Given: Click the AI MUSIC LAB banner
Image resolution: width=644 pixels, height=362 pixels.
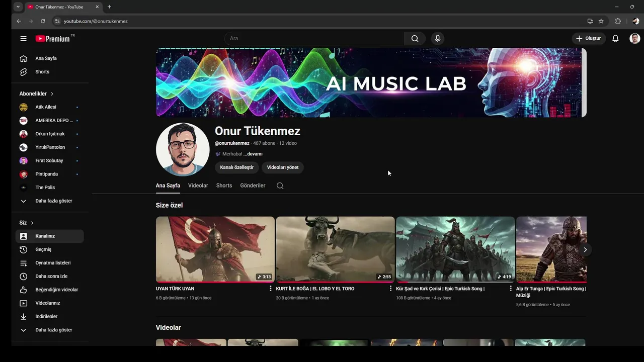Looking at the screenshot, I should [371, 82].
